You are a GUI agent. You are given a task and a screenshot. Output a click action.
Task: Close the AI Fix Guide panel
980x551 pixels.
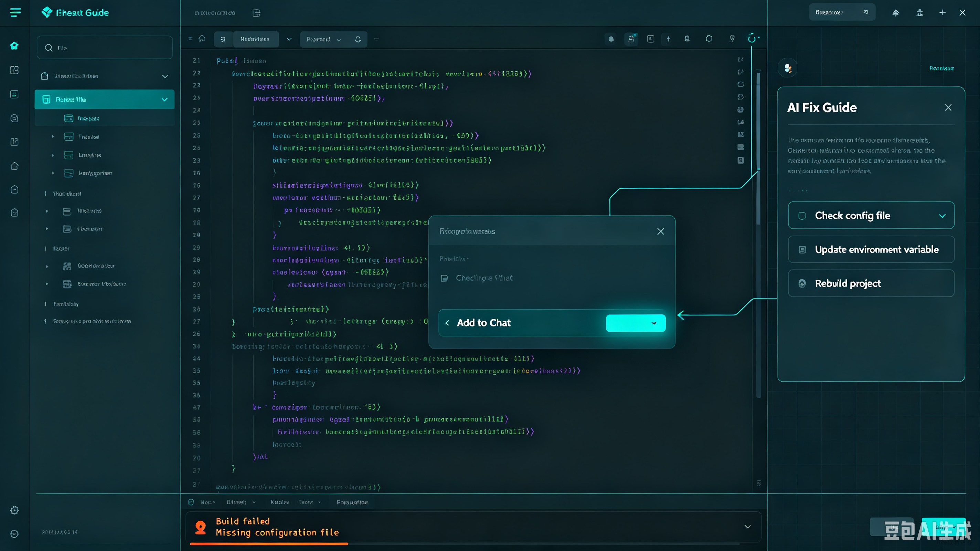tap(948, 108)
